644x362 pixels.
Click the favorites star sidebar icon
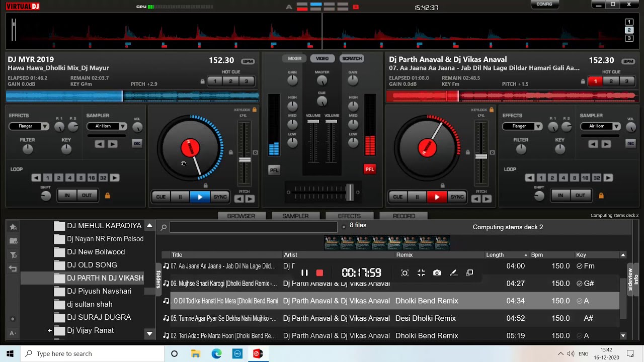tap(13, 227)
